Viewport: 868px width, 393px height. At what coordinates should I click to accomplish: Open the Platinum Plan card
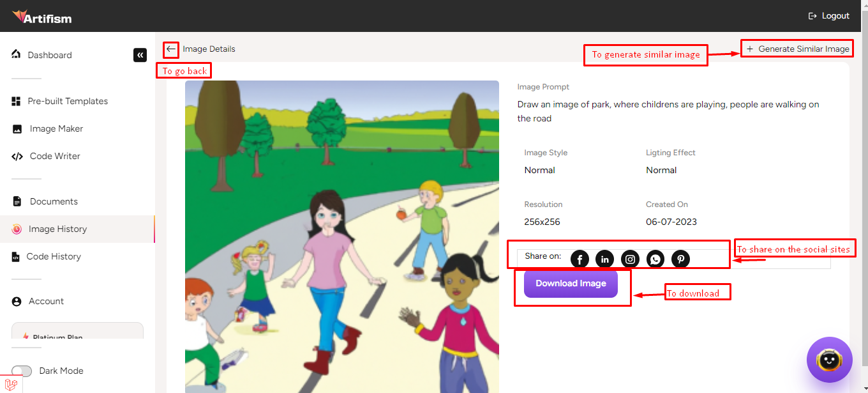point(77,332)
